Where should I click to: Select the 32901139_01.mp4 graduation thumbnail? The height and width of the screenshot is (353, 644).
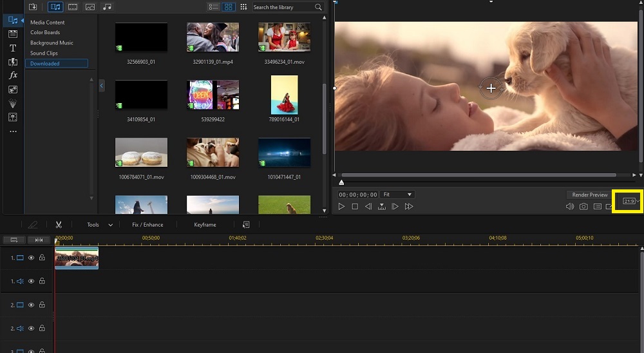coord(213,37)
